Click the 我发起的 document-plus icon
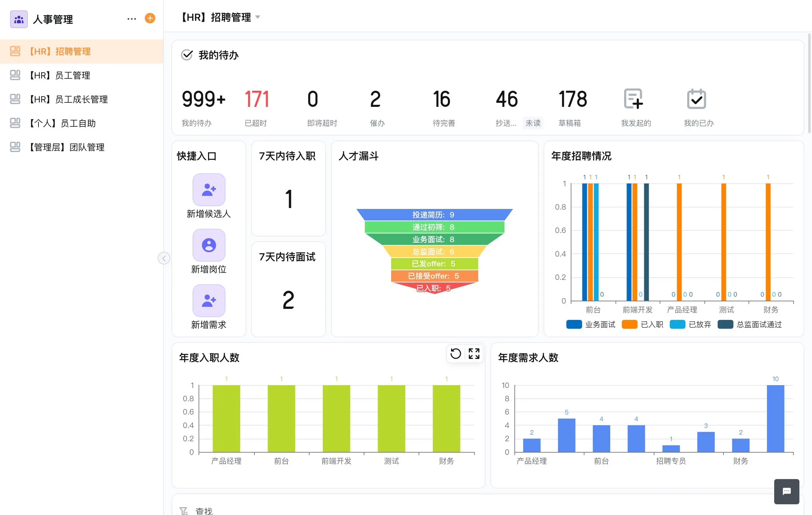Viewport: 812px width, 515px height. point(633,99)
